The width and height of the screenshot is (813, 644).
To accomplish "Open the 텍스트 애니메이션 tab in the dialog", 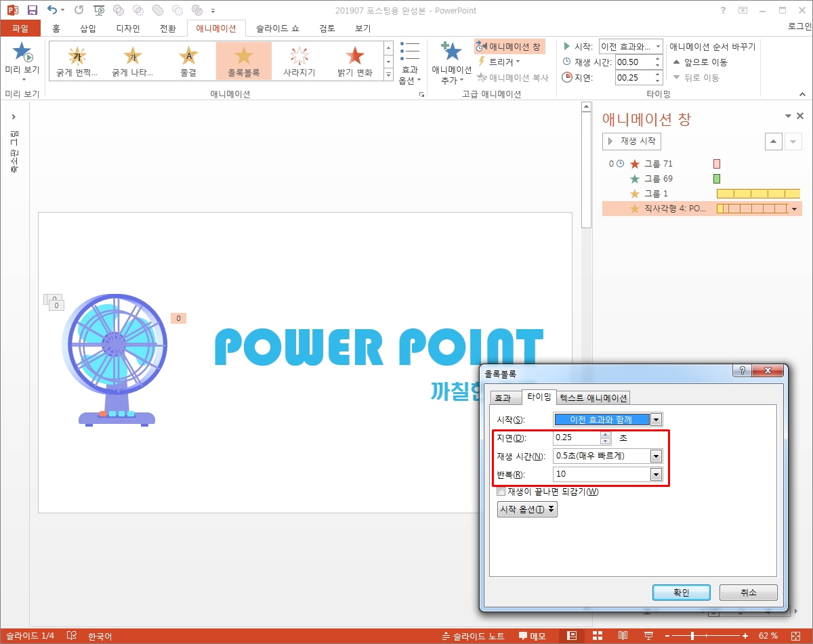I will click(593, 398).
